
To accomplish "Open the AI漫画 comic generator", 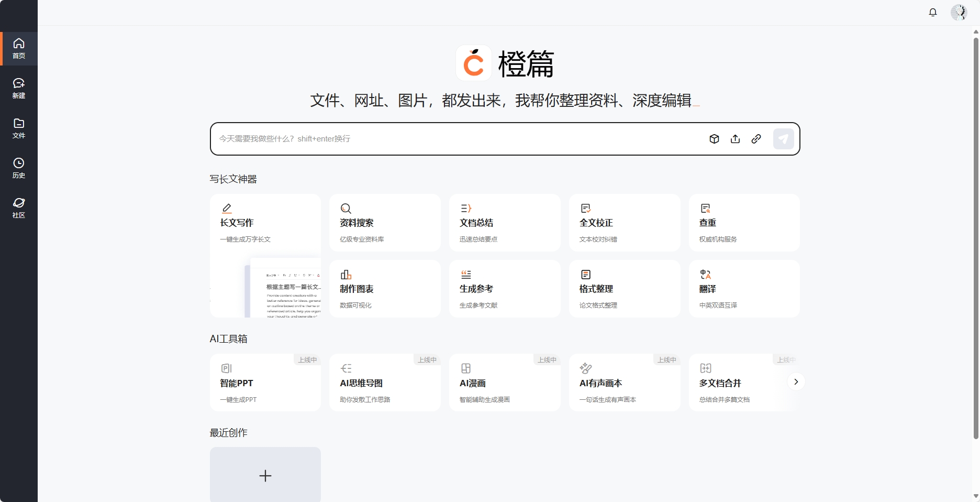I will [x=504, y=383].
